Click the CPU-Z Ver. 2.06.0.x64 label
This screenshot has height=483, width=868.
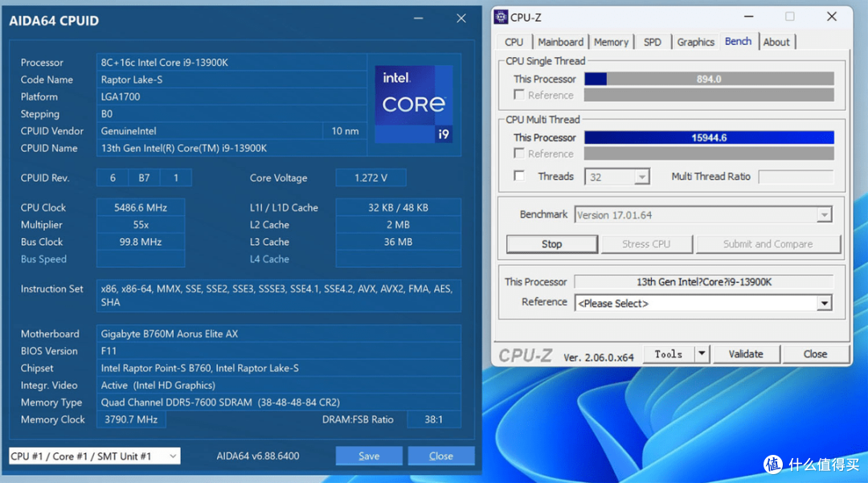(599, 358)
